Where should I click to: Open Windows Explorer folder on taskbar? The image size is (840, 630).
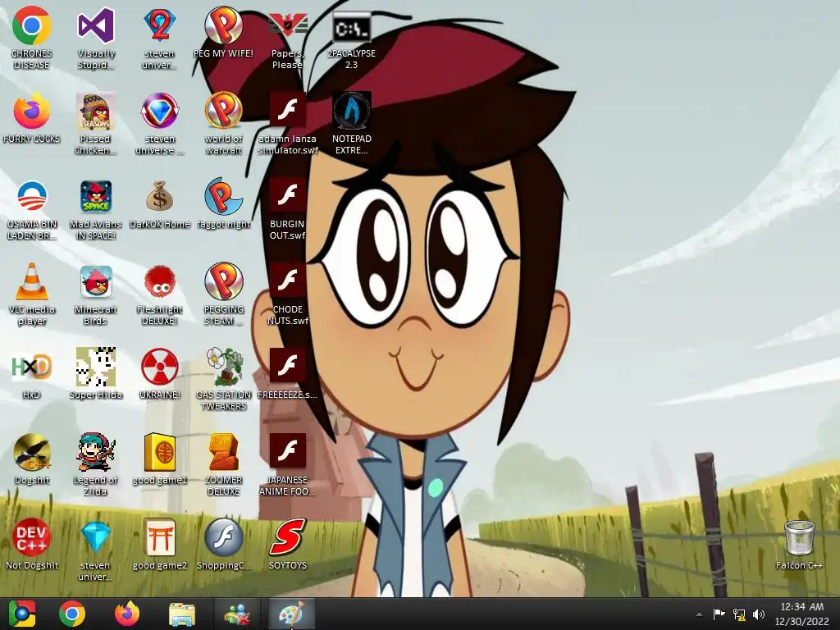(x=182, y=614)
